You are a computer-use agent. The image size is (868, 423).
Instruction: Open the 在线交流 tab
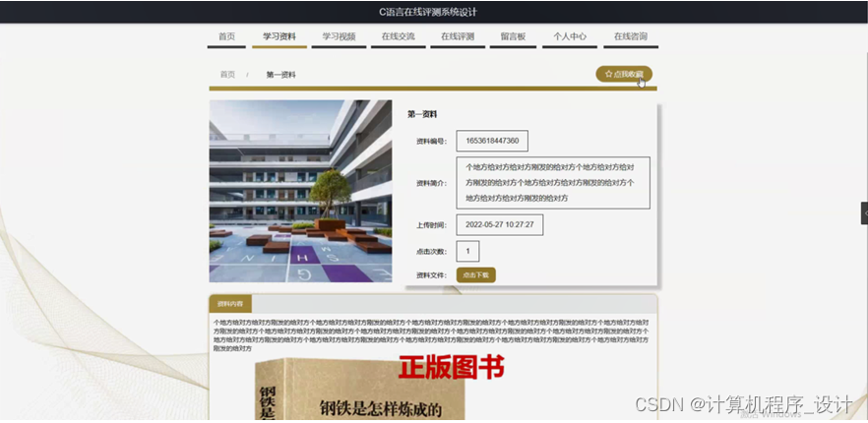click(398, 37)
